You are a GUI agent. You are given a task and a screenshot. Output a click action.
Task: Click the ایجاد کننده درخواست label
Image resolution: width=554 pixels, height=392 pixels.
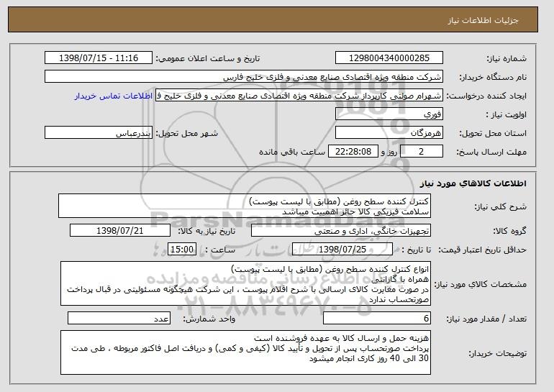tap(486, 96)
